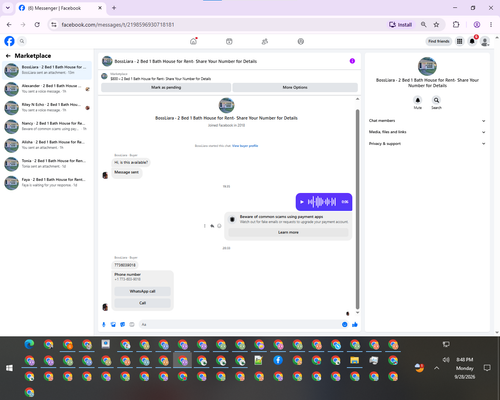Screen dimensions: 500x400
Task: Click the chat scrollbar track
Action: coord(357,210)
